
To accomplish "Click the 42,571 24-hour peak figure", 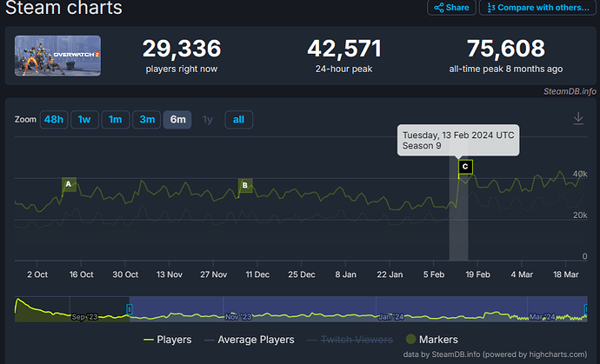I will [344, 49].
